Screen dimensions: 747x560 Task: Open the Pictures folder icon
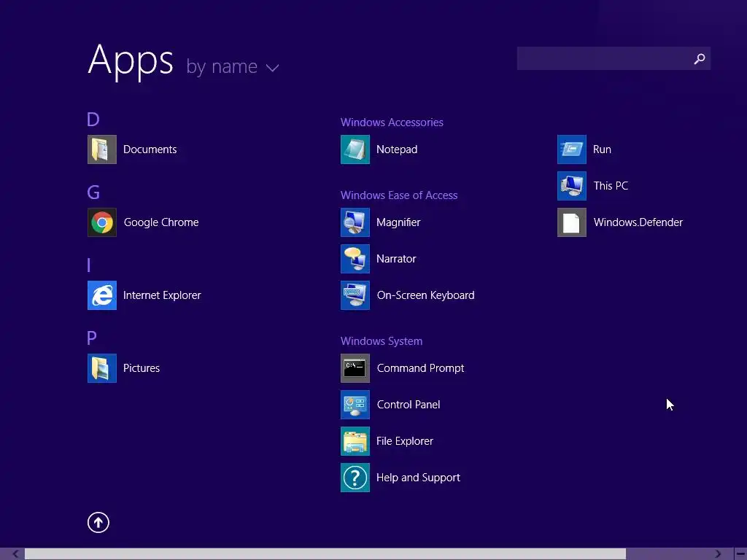(x=102, y=368)
